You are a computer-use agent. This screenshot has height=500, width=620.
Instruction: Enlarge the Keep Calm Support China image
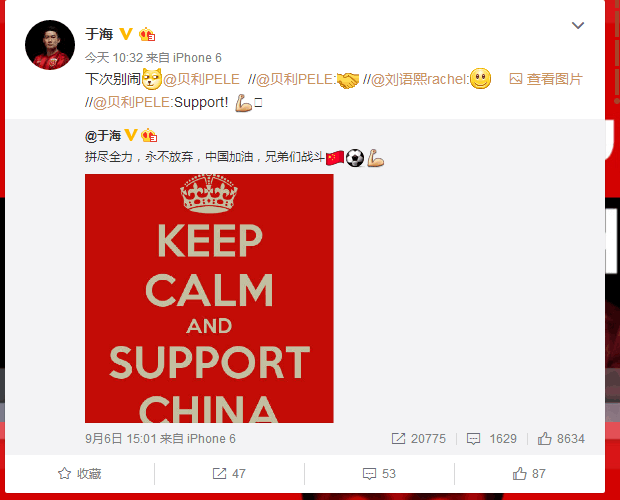click(209, 298)
